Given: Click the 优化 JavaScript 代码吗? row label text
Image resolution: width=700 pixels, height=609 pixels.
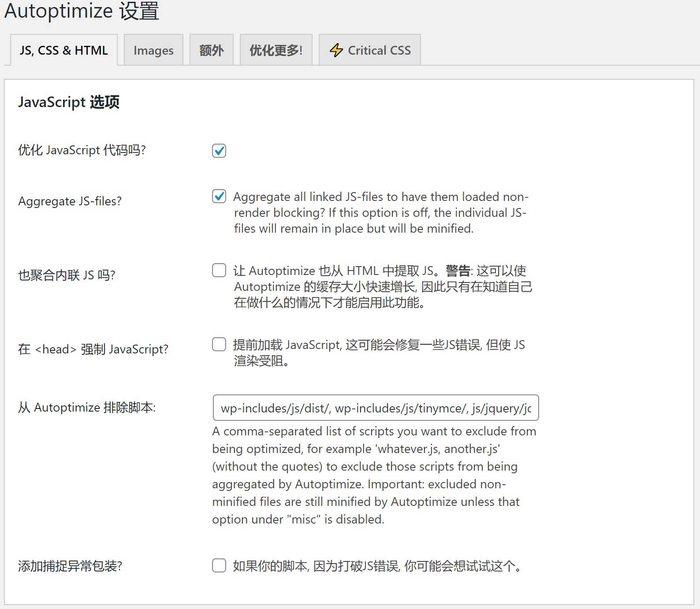Looking at the screenshot, I should coord(82,150).
